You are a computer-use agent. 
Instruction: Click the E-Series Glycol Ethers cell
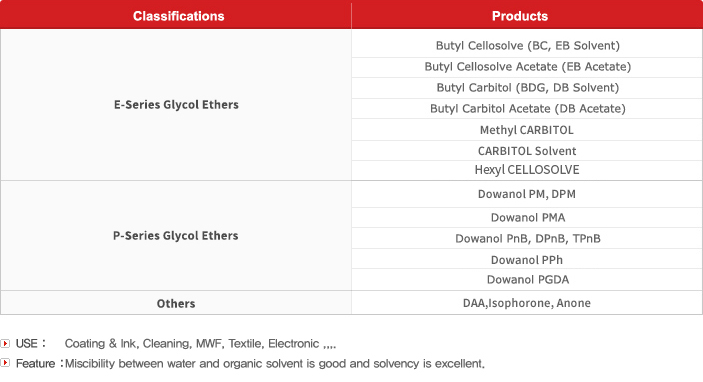coord(176,105)
